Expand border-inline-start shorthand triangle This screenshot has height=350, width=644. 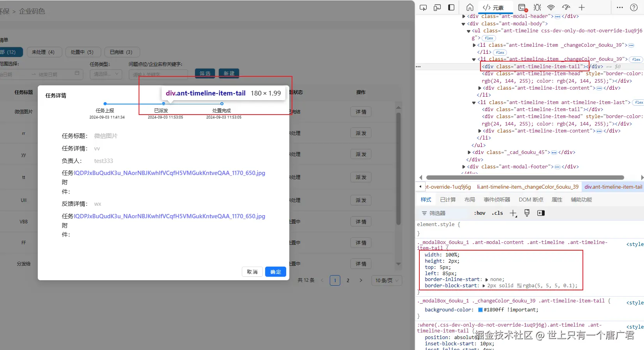[x=487, y=280]
